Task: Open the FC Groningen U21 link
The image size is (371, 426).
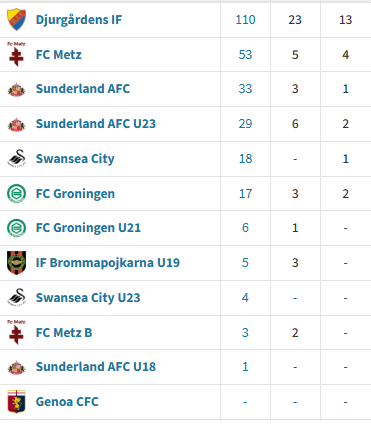Action: tap(88, 228)
